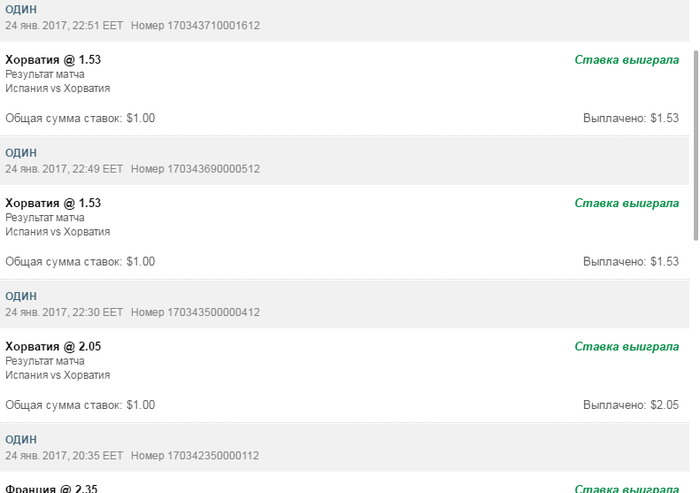This screenshot has height=493, width=700.
Task: Click $1.53 payout of bet 170343690000512
Action: coord(631,261)
